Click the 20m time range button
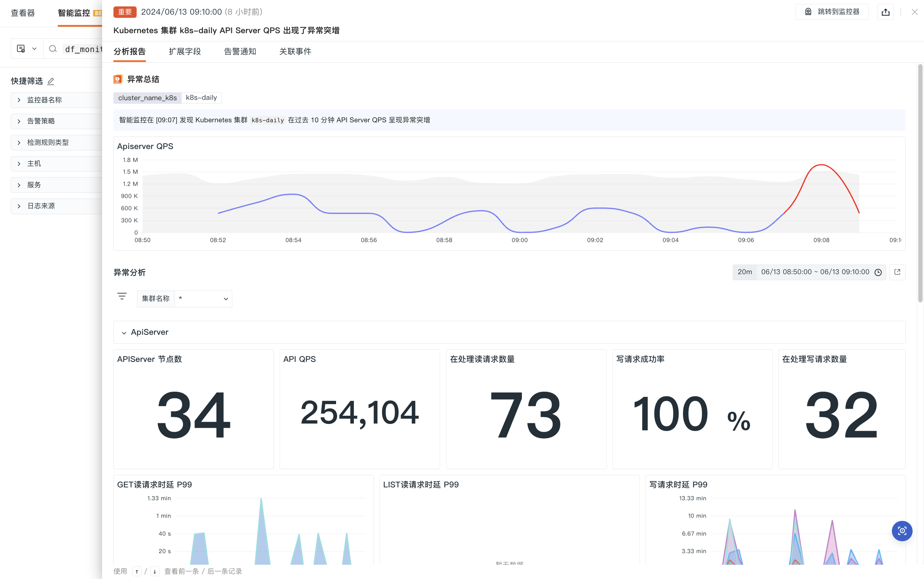Screen dimensions: 924x579 click(744, 272)
